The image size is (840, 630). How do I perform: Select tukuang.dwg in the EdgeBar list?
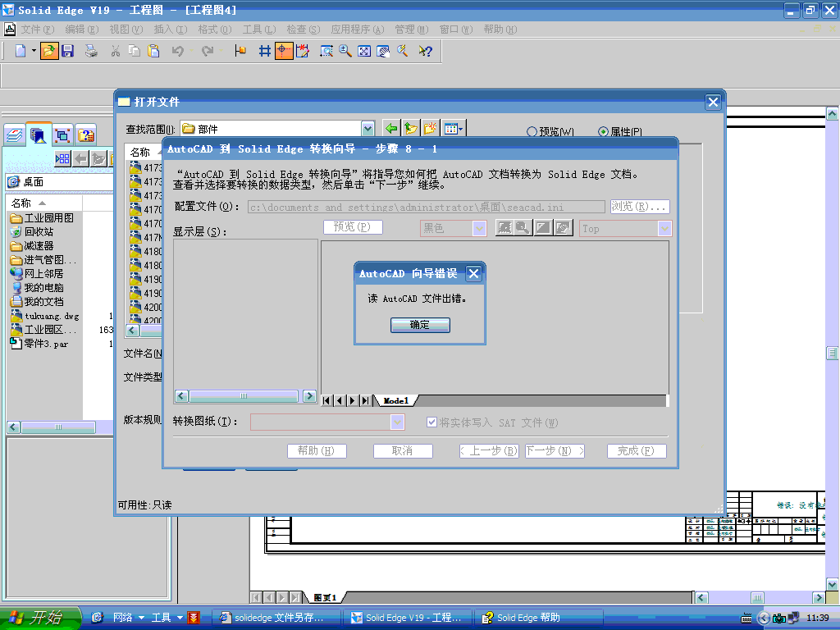coord(52,316)
